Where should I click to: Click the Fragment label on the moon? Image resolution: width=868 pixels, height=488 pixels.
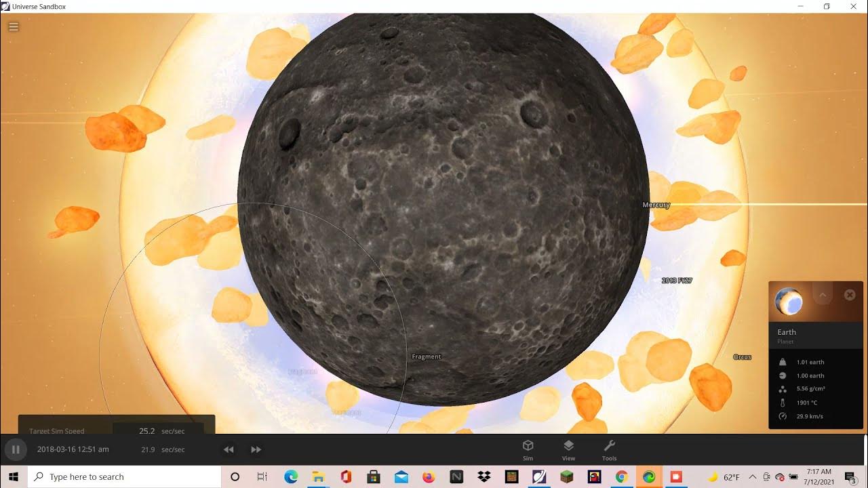click(427, 357)
